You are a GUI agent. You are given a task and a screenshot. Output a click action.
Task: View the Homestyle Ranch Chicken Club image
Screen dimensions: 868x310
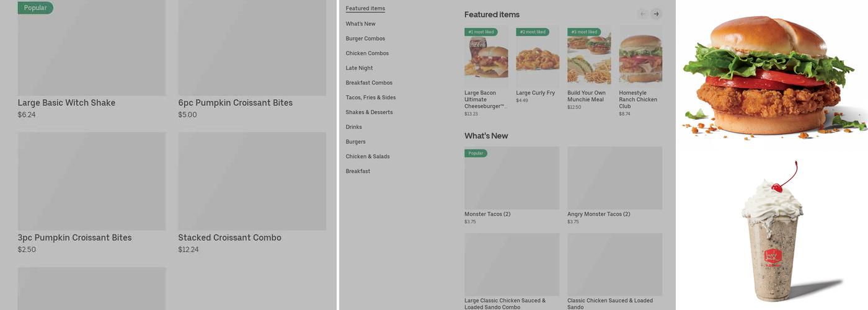(x=640, y=58)
